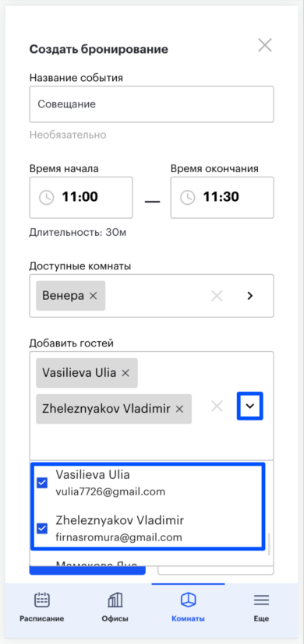Click the clock icon in end time
Viewport: 304px width, 644px height.
point(188,198)
